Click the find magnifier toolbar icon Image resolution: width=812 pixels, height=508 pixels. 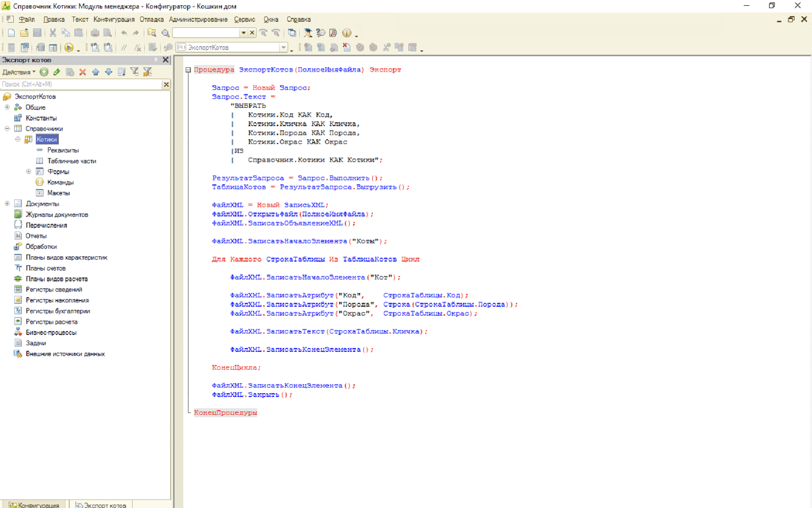point(165,33)
